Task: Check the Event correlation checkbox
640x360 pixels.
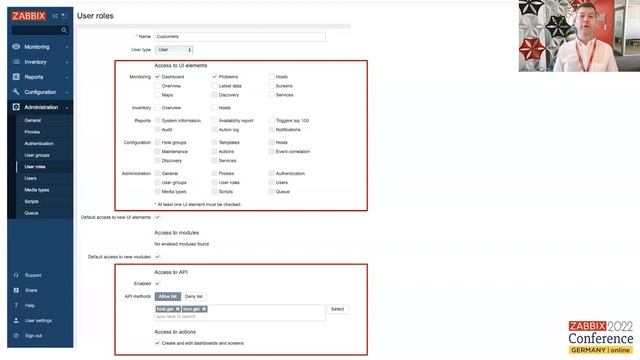Action: (271, 151)
